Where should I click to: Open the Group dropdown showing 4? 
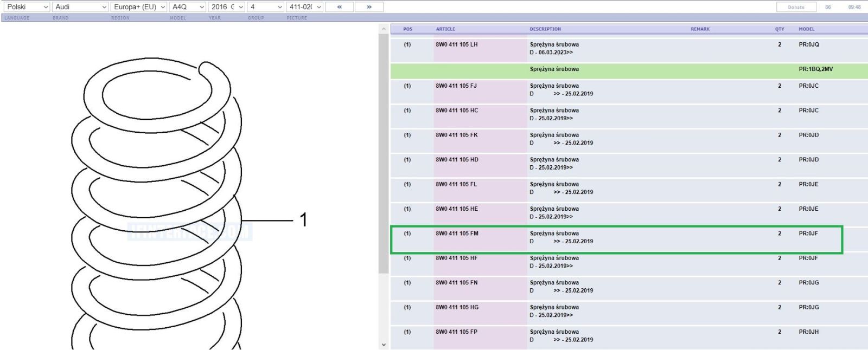(x=266, y=7)
